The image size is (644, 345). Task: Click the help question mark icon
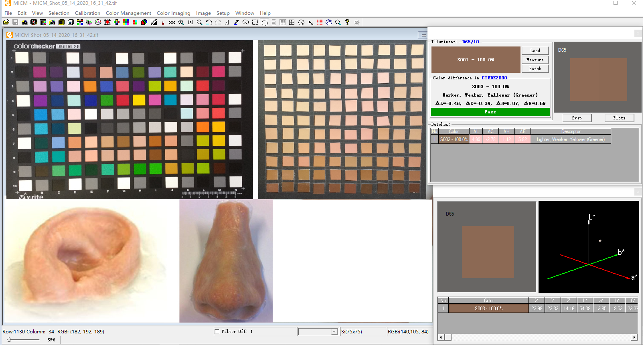coord(347,22)
